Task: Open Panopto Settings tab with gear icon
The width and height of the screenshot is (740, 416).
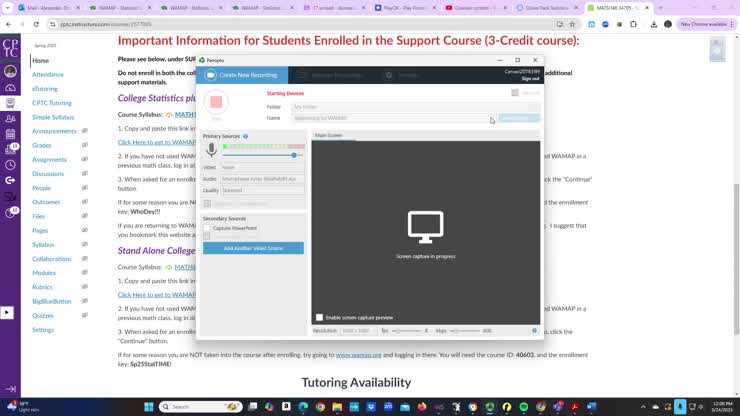Action: coord(403,75)
